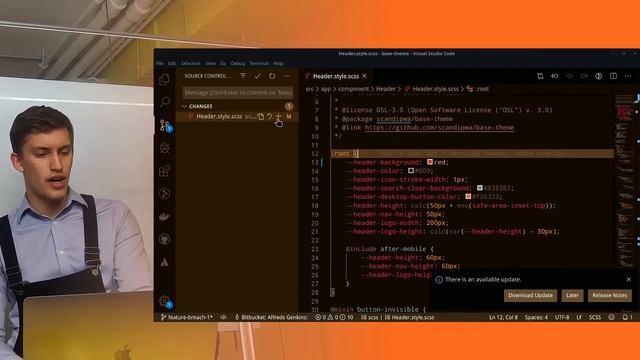Open the File menu
This screenshot has width=640, height=360.
[x=160, y=64]
